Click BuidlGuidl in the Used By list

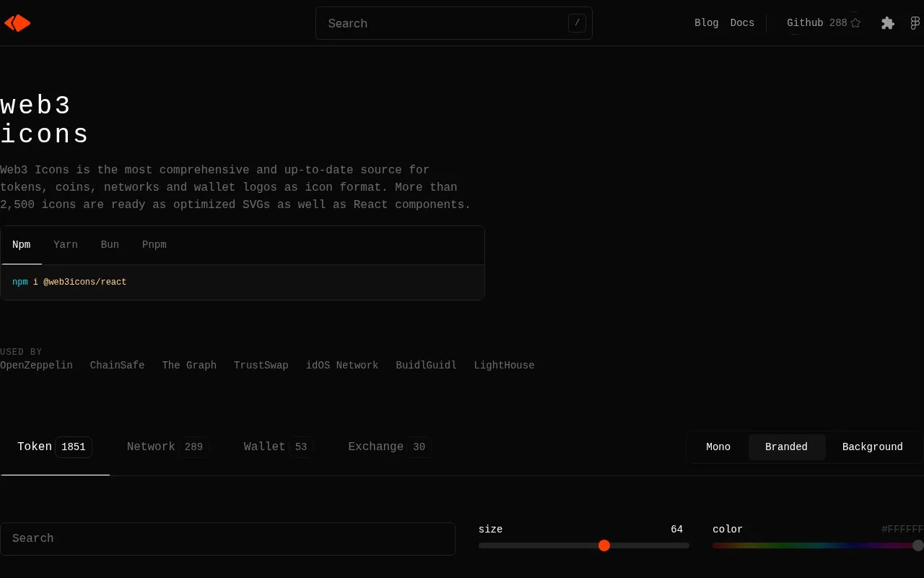click(x=426, y=366)
